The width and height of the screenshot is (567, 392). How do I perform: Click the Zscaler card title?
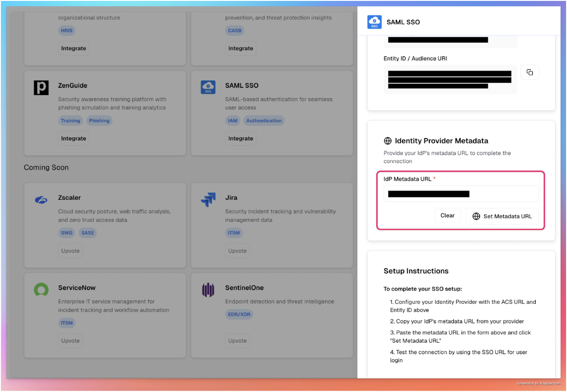click(69, 198)
